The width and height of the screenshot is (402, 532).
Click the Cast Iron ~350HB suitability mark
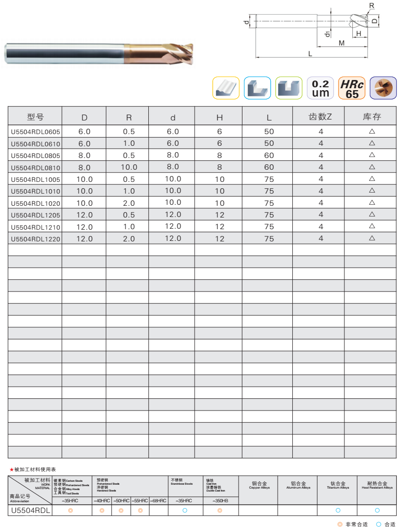[220, 511]
